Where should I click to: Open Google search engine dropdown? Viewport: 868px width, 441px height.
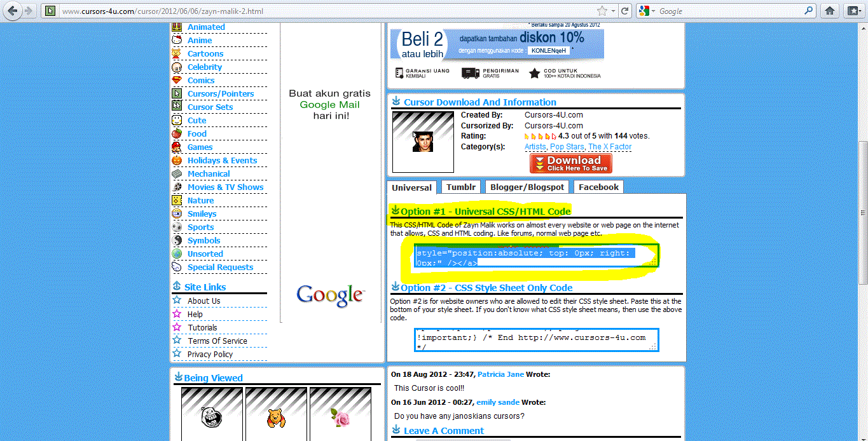647,11
